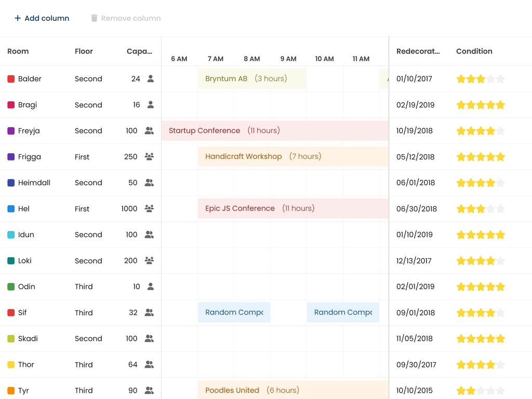Click the single person icon in Balder row
Viewport: 532px width, 399px height.
click(151, 79)
